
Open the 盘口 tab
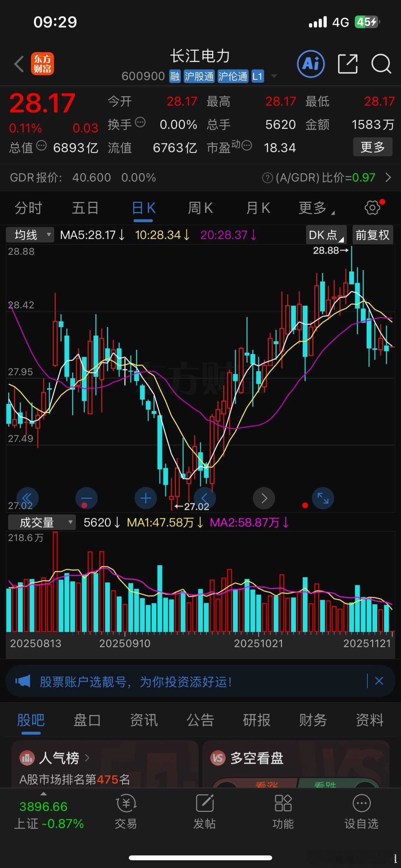click(87, 720)
